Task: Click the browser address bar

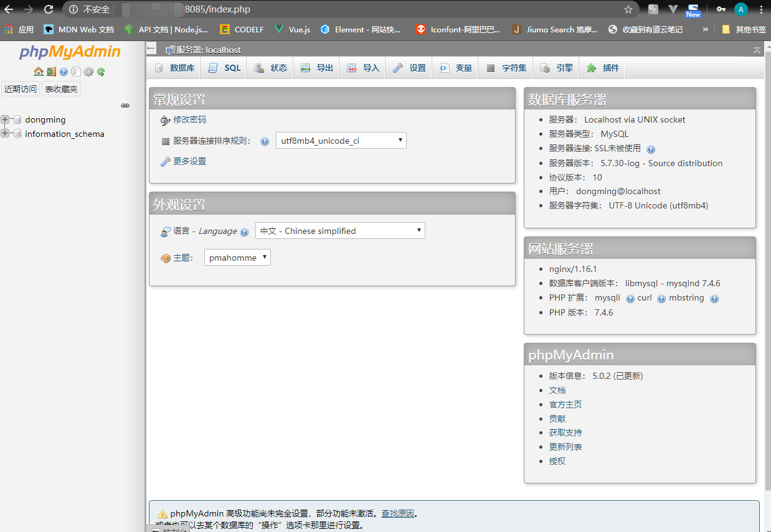Action: point(249,9)
